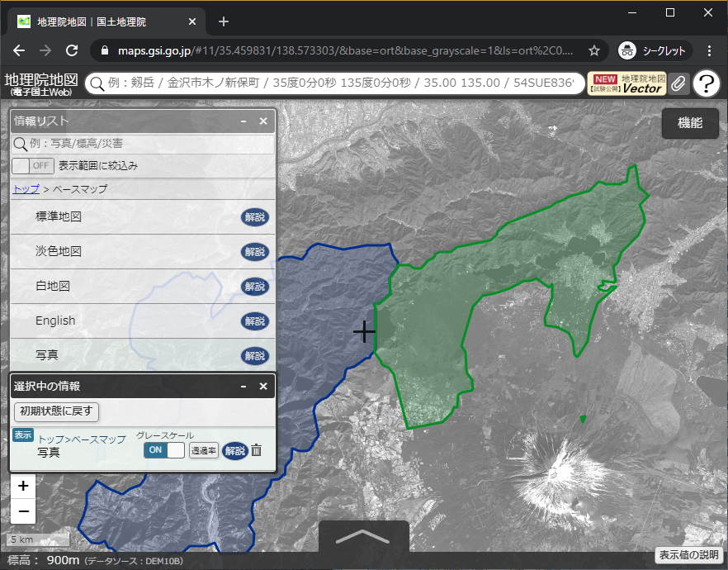Open the Chrome three-dot menu
The image size is (728, 570).
pyautogui.click(x=709, y=50)
